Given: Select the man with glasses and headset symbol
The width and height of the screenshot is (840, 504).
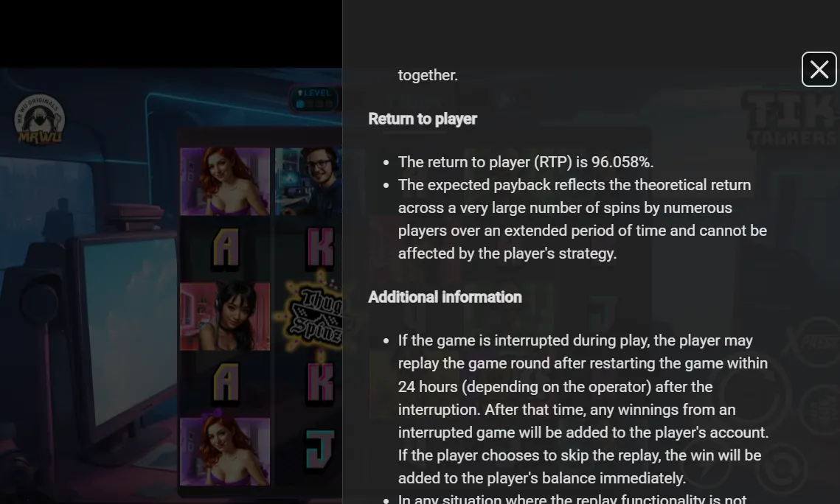Looking at the screenshot, I should pos(308,181).
